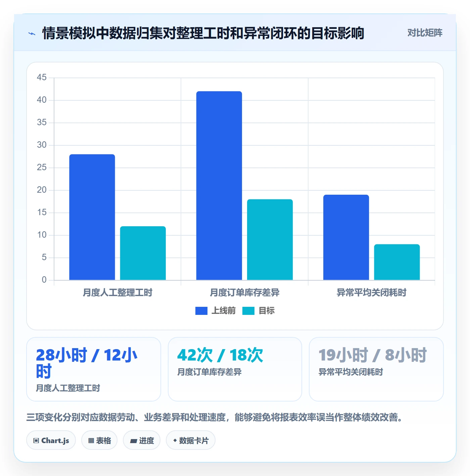Select the 对比矩阵 label in the header

(425, 33)
